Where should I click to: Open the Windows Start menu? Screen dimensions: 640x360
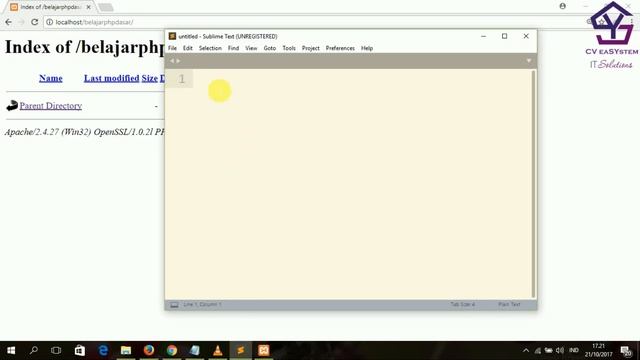tap(11, 351)
